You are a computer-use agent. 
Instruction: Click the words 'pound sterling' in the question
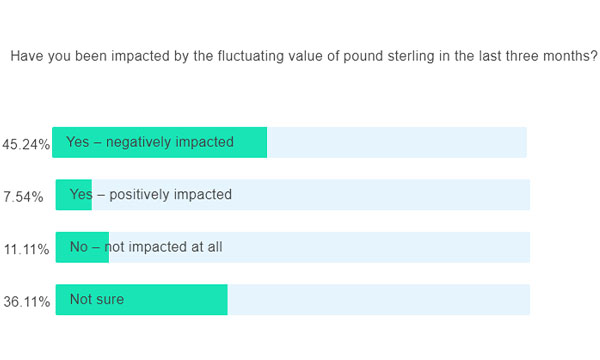pos(389,56)
